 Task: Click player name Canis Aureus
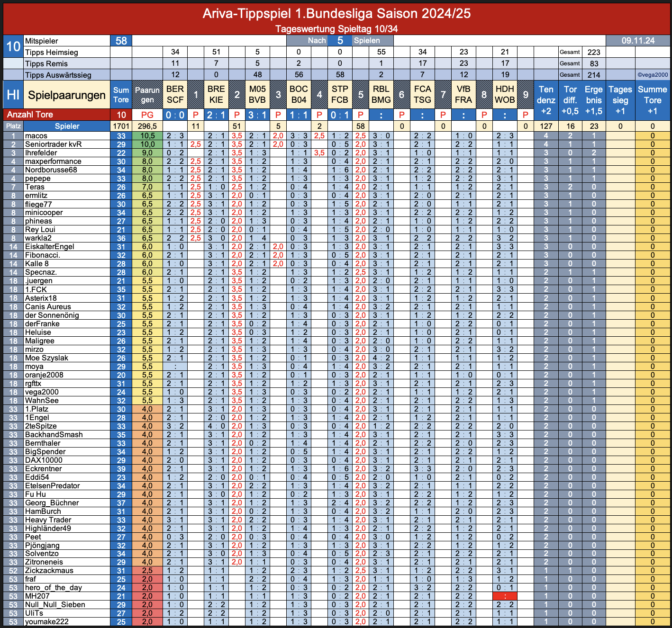pyautogui.click(x=48, y=307)
